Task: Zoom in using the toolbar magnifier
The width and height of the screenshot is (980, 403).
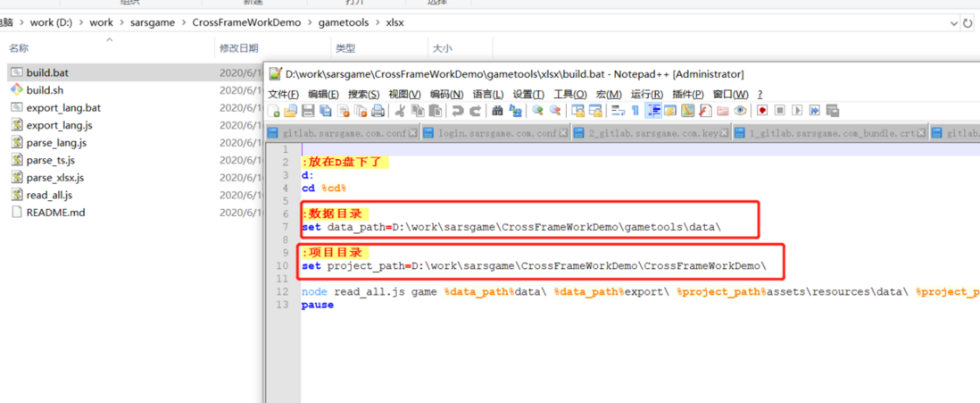Action: (537, 111)
